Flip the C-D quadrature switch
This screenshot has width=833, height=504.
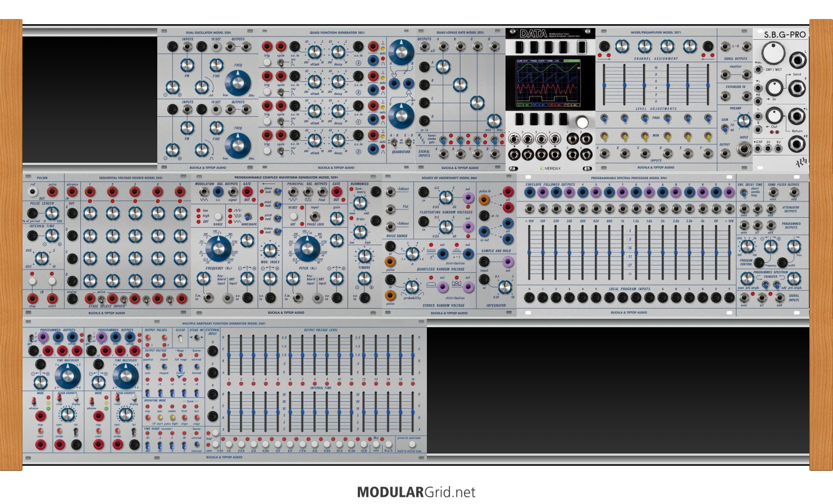click(408, 142)
